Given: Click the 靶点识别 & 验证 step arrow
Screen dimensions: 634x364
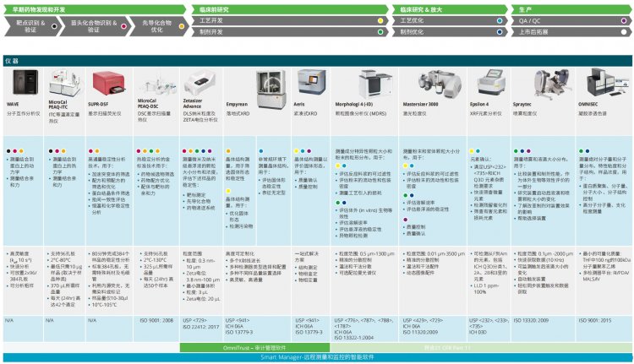Looking at the screenshot, I should point(33,26).
